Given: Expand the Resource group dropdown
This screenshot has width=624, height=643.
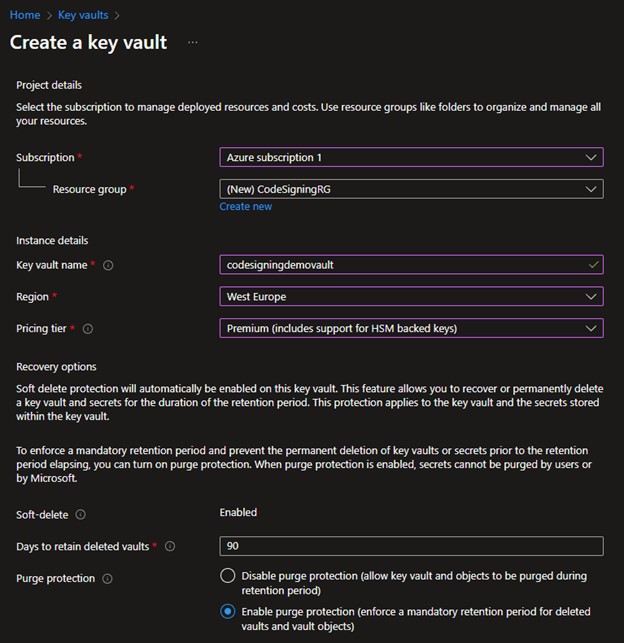Looking at the screenshot, I should coord(411,189).
